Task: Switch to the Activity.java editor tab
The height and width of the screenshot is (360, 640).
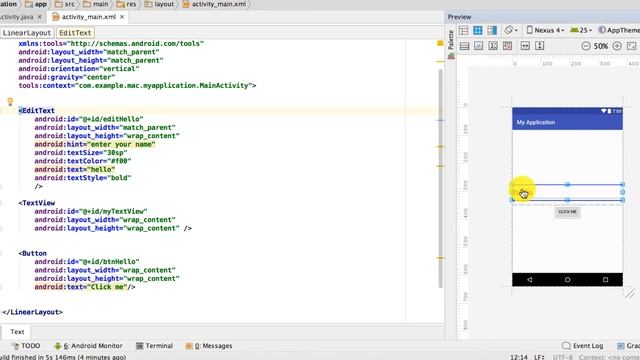Action: point(16,17)
